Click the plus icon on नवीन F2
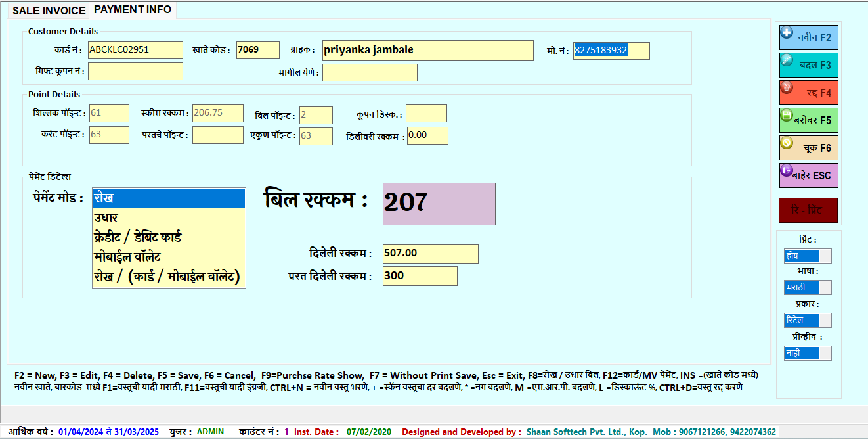The height and width of the screenshot is (439, 868). coord(786,32)
